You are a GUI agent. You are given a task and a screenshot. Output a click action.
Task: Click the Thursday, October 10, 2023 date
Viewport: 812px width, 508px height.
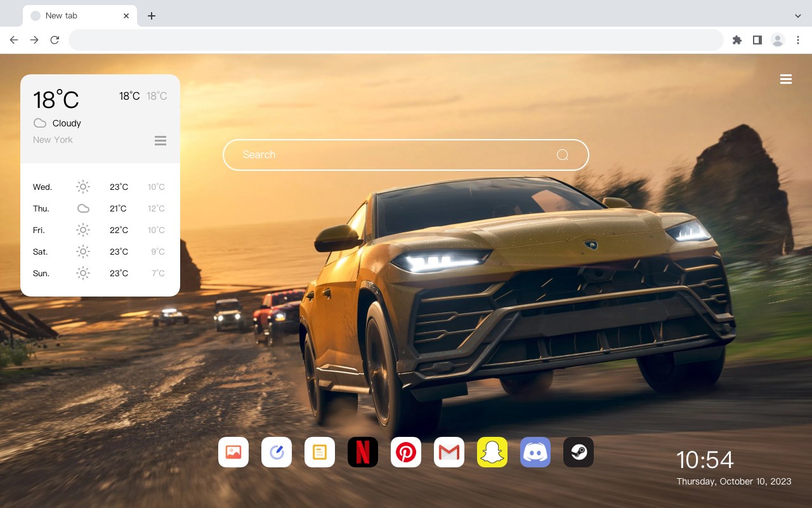click(x=734, y=481)
